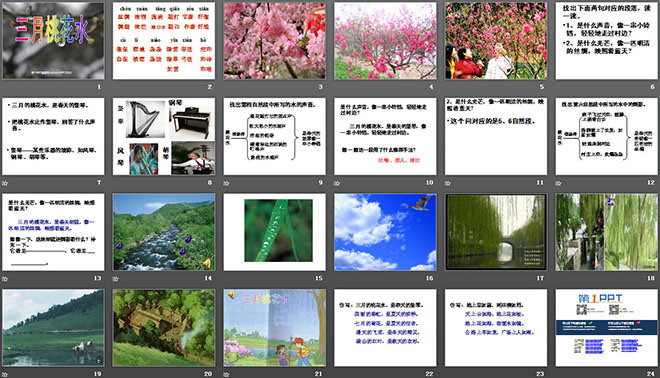Select slide 6 two questions text thumbnail
This screenshot has height=378, width=660.
(x=607, y=41)
